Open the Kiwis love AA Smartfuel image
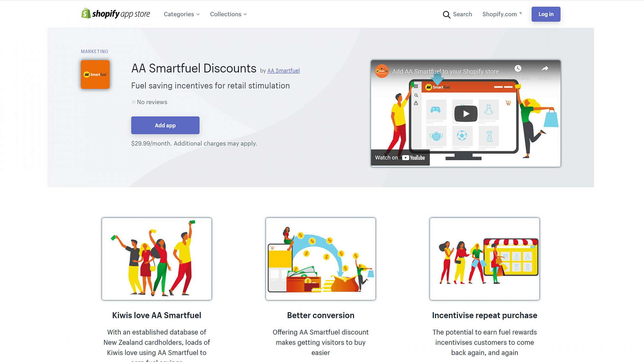Screen dimensions: 644x362 157,259
